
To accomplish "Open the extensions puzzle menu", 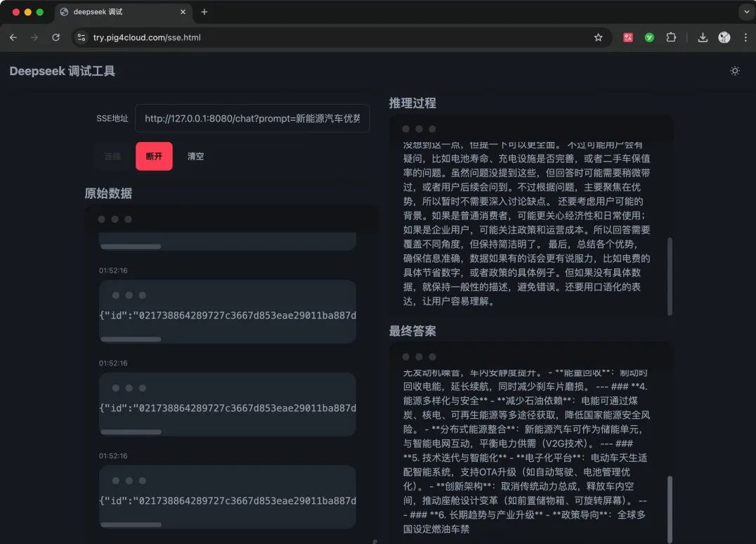I will 671,38.
